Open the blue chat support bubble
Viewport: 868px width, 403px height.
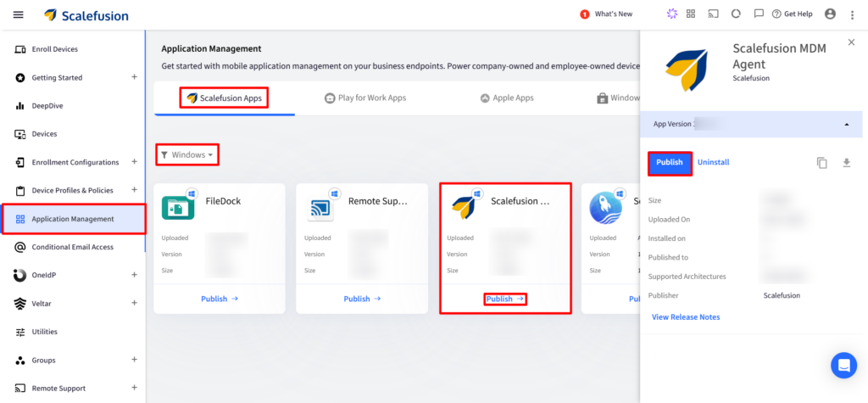point(843,366)
